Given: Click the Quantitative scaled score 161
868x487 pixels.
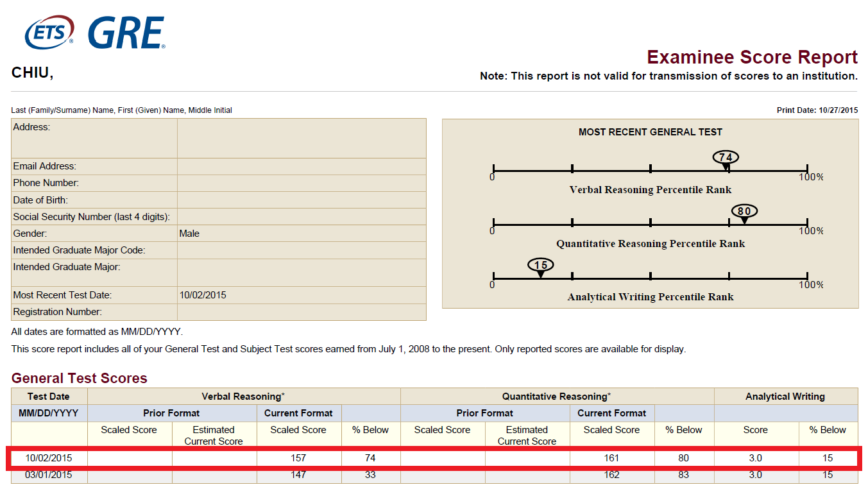Looking at the screenshot, I should (611, 458).
